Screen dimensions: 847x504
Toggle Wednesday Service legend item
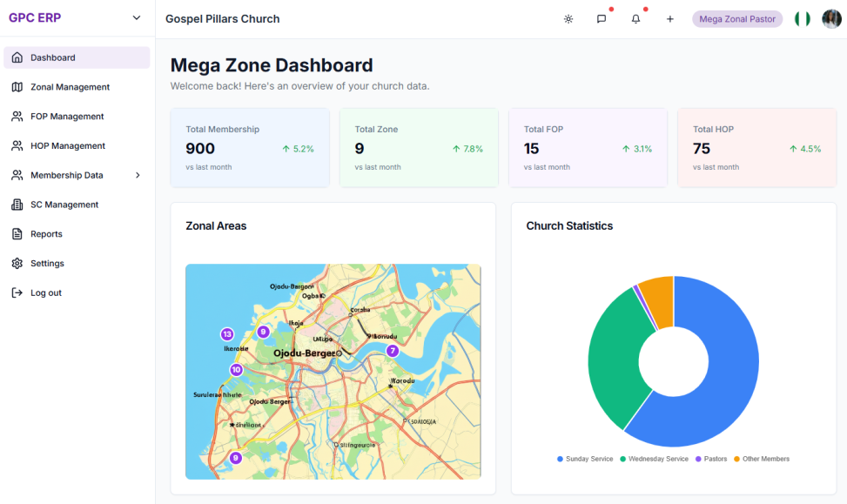[x=654, y=459]
